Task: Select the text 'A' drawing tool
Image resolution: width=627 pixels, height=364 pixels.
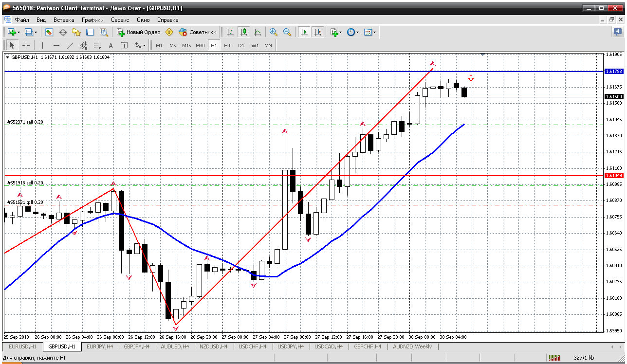Action: coord(111,45)
